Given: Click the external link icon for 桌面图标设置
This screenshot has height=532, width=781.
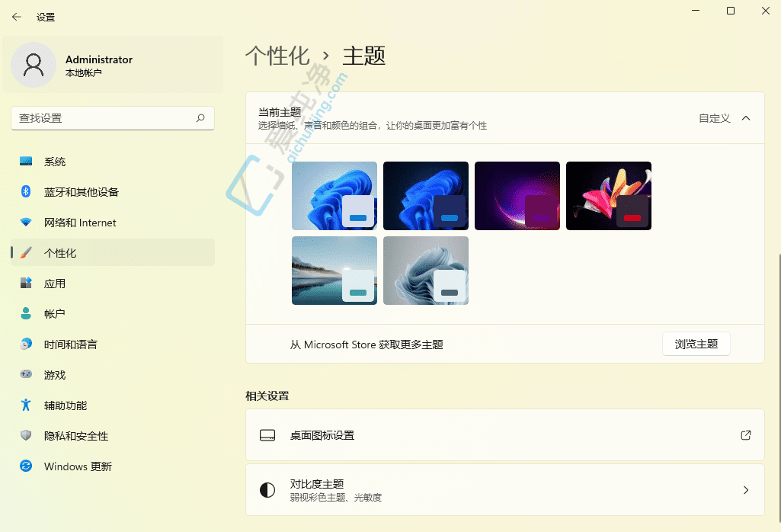Looking at the screenshot, I should [x=746, y=435].
